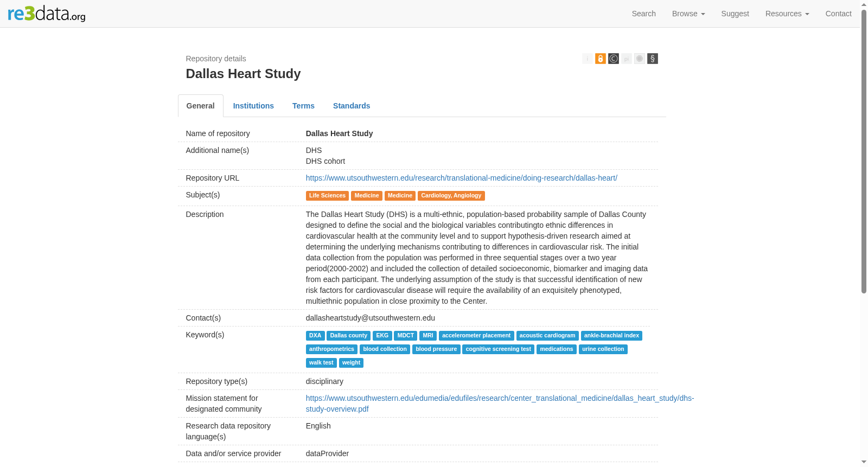Click the greyed certificate seal icon
The height and width of the screenshot is (467, 868).
pos(640,59)
